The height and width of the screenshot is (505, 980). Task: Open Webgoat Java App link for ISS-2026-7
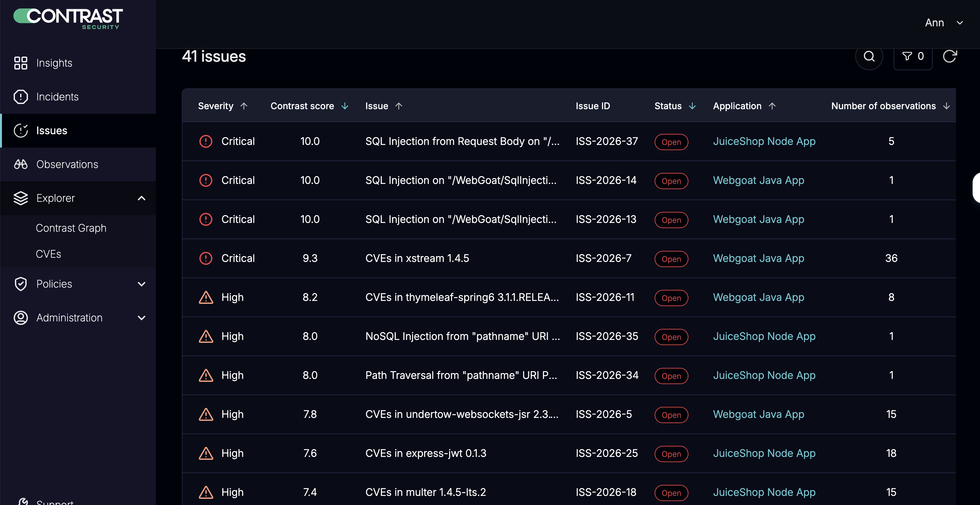pyautogui.click(x=759, y=258)
